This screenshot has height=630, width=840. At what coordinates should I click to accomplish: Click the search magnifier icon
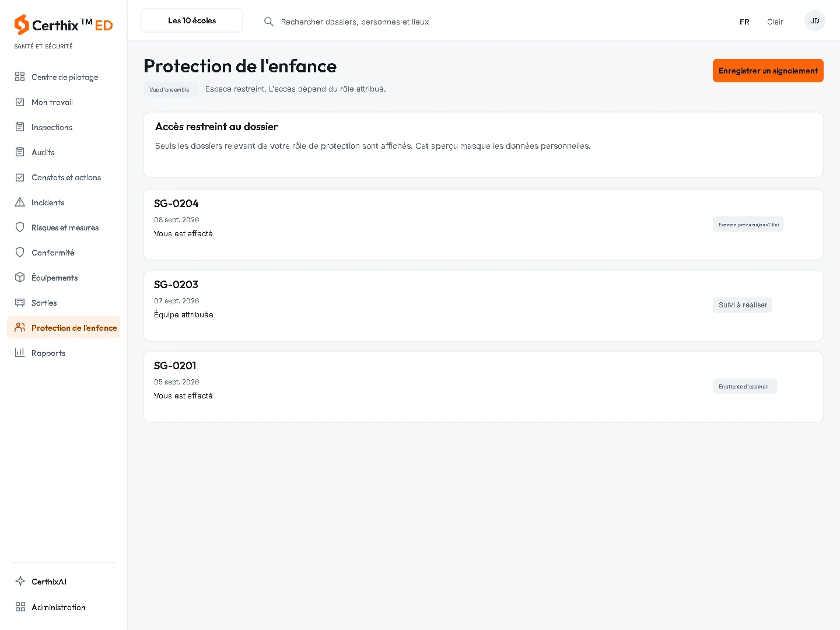269,22
